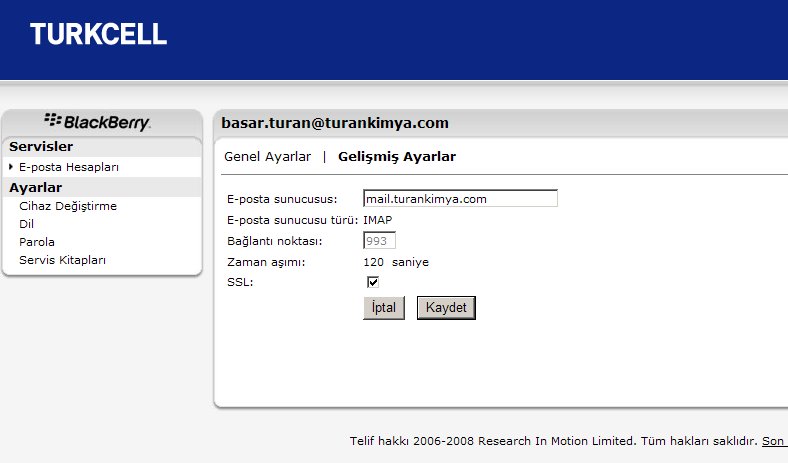Click the BlackBerry logo in sidebar
This screenshot has height=463, width=788.
97,122
